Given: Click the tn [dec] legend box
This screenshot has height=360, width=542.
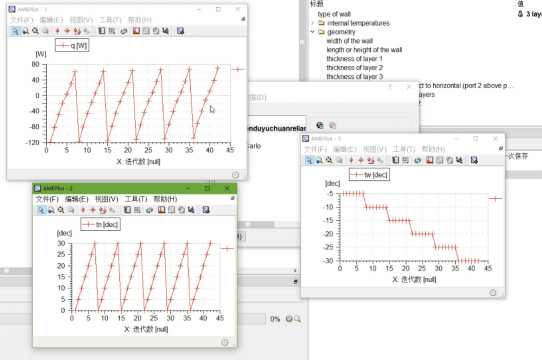Looking at the screenshot, I should [x=101, y=224].
